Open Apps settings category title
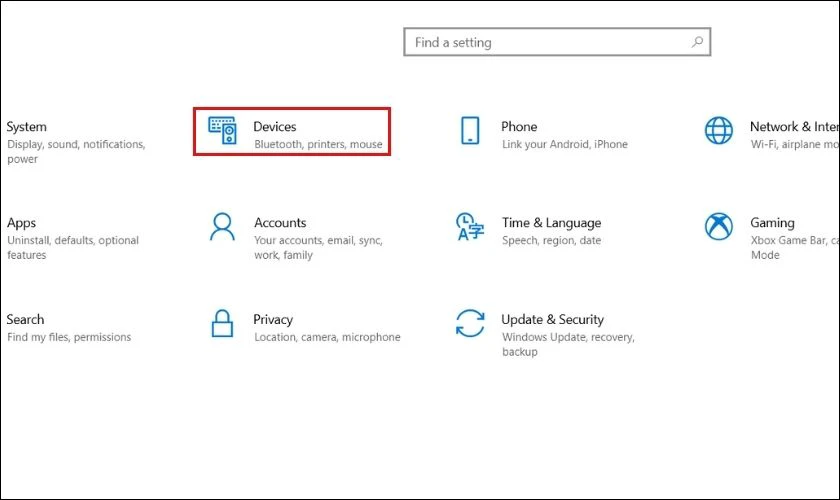 tap(22, 223)
